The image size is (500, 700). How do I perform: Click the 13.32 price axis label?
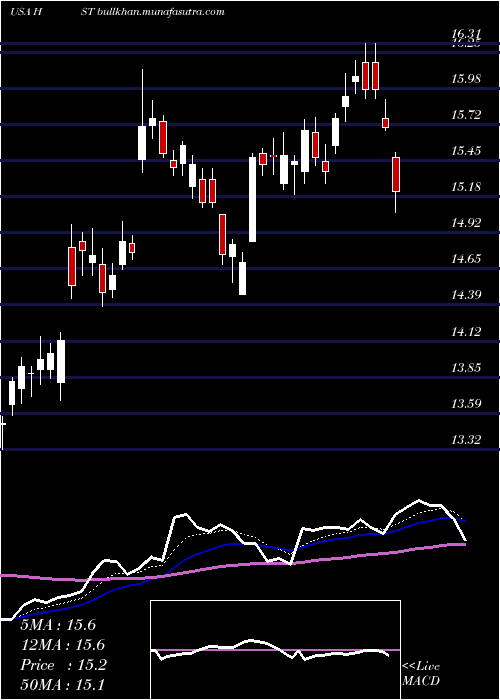(x=466, y=440)
